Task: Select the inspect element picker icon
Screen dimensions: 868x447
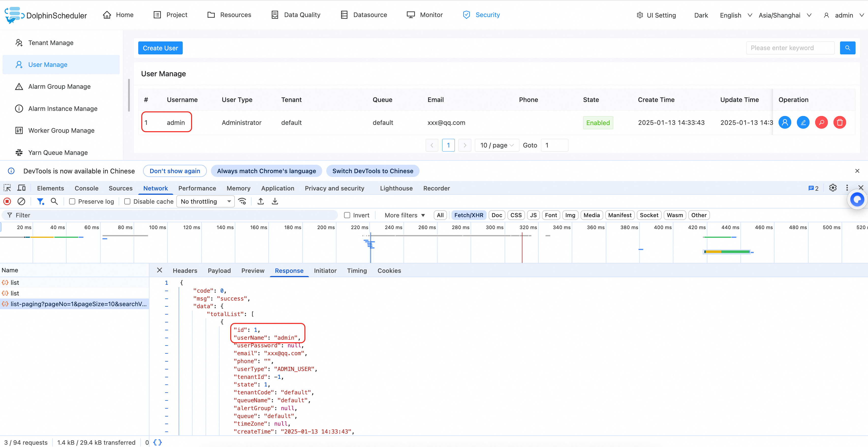Action: click(x=7, y=188)
